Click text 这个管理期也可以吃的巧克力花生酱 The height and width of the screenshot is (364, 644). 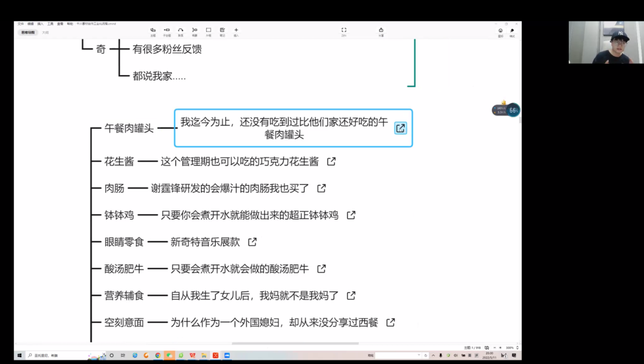click(x=240, y=162)
